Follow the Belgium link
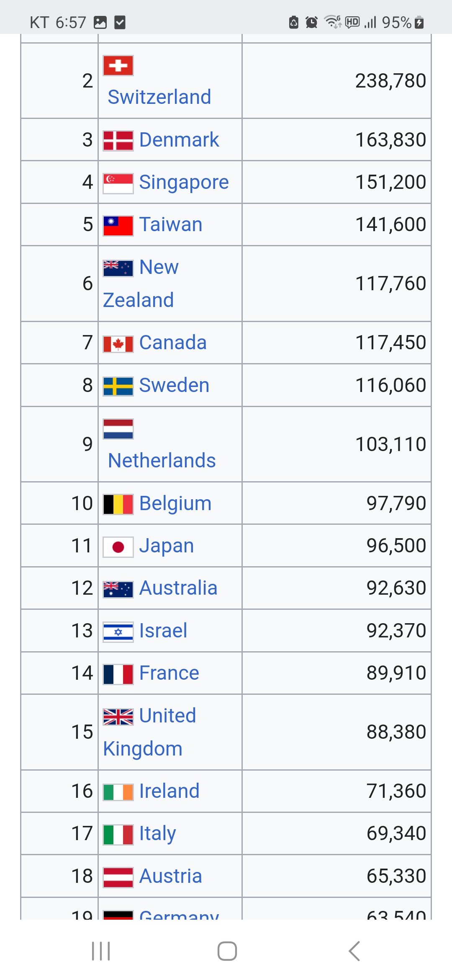This screenshot has width=452, height=980. tap(175, 503)
